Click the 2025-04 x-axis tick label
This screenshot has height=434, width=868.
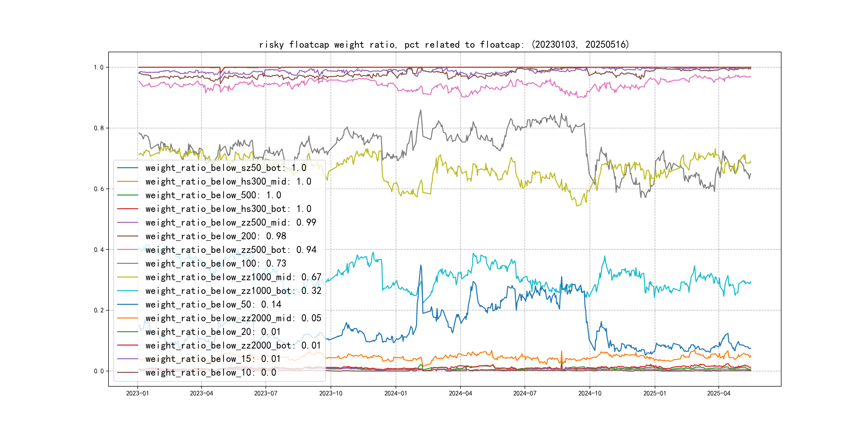tap(719, 393)
